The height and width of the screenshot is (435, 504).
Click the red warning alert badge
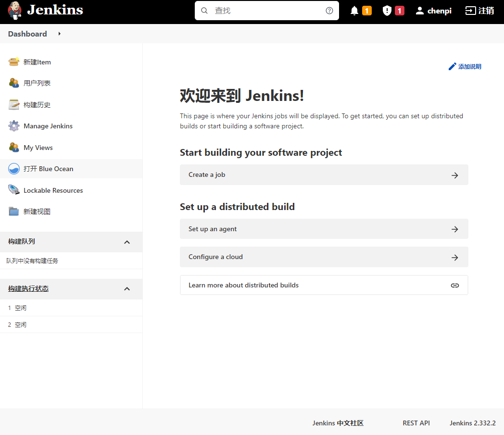pos(399,10)
